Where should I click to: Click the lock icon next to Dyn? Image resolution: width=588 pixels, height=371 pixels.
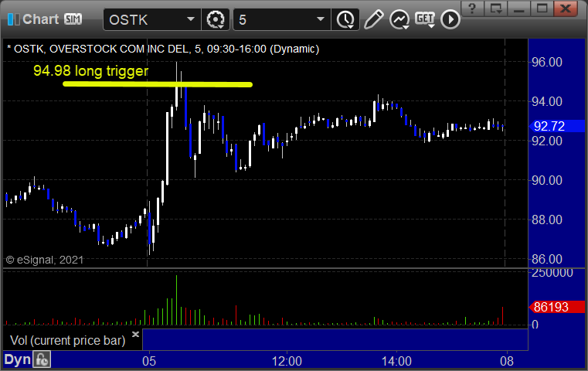41,360
